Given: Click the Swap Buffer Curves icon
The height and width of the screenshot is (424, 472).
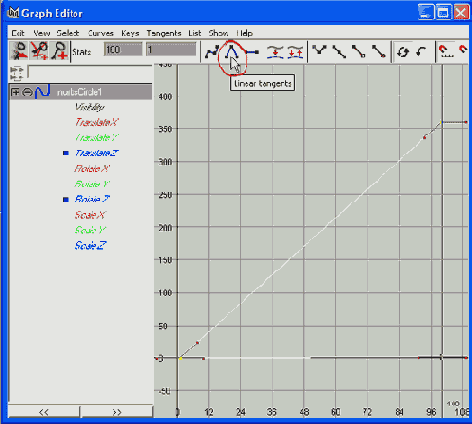Looking at the screenshot, I should click(295, 52).
